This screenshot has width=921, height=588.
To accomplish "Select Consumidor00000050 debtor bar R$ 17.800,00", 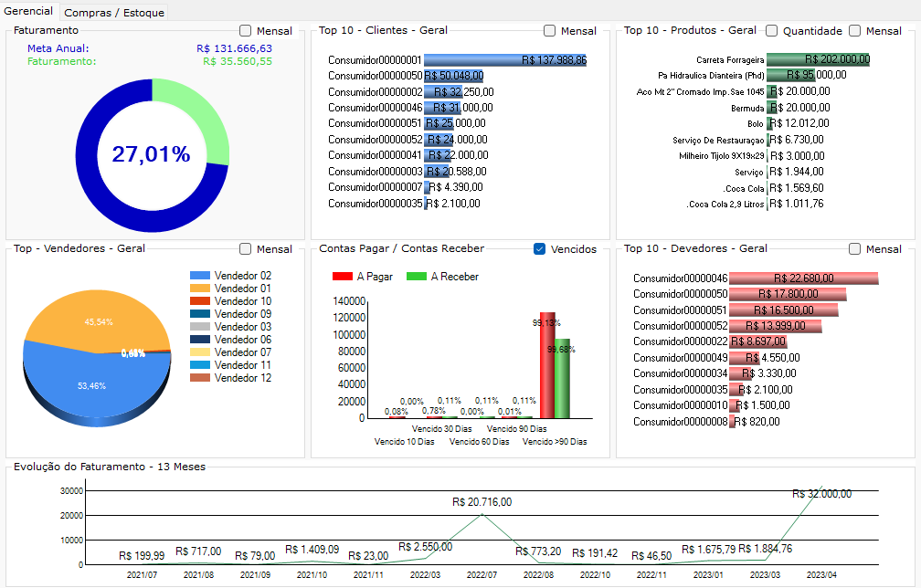I will point(788,294).
